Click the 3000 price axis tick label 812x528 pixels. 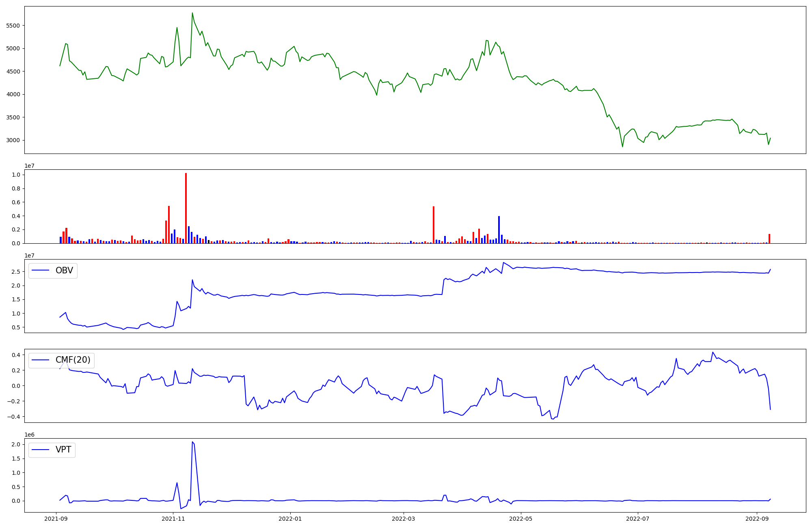[13, 141]
